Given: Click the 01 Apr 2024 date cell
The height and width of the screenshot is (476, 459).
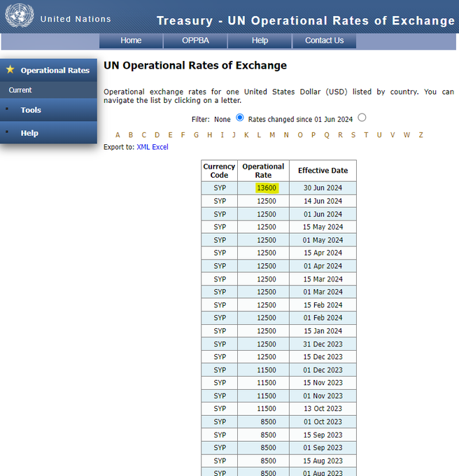Looking at the screenshot, I should point(323,266).
